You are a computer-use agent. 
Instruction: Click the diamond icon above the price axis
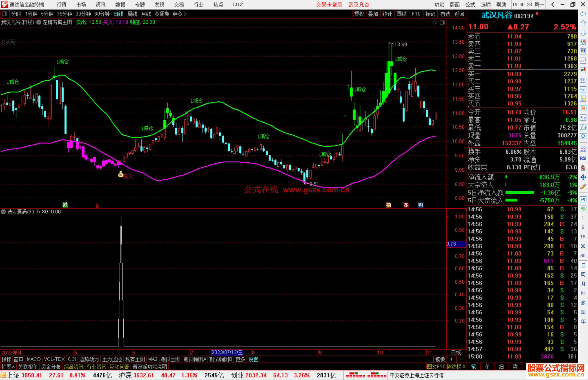coord(435,22)
